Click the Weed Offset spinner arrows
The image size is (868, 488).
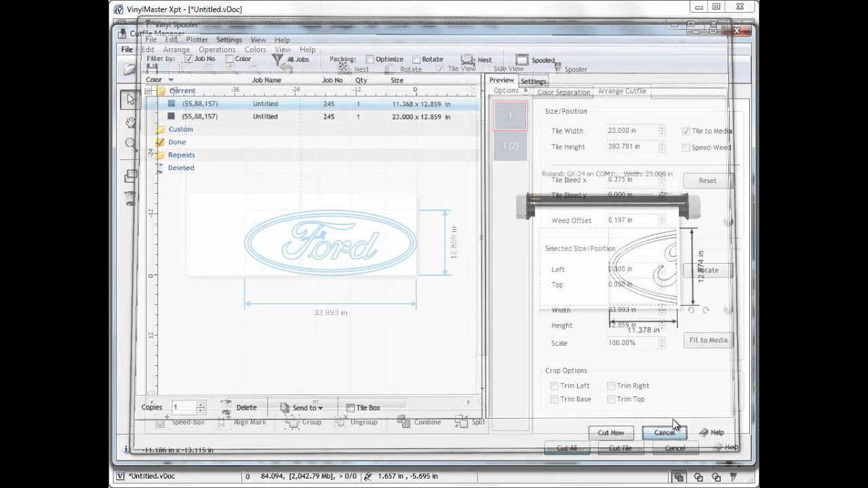(x=662, y=220)
